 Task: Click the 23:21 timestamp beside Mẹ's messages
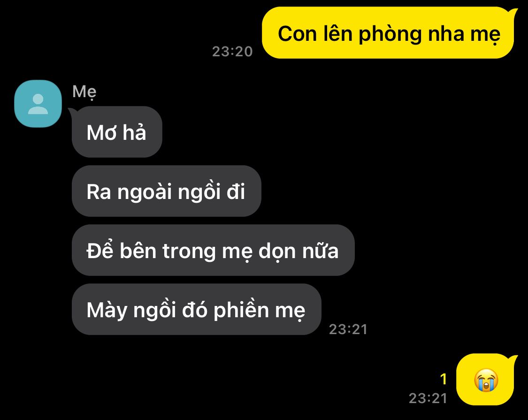click(x=348, y=329)
